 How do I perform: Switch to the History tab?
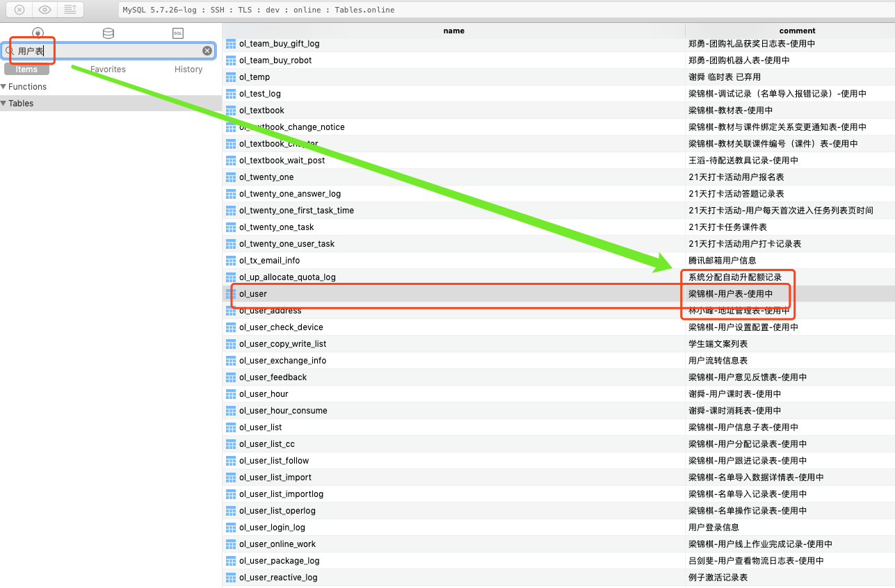188,69
